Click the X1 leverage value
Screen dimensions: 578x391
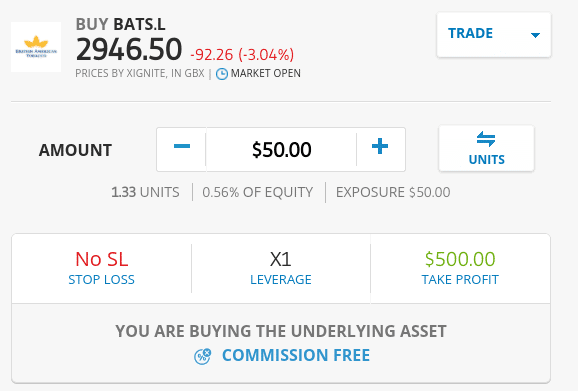(281, 259)
